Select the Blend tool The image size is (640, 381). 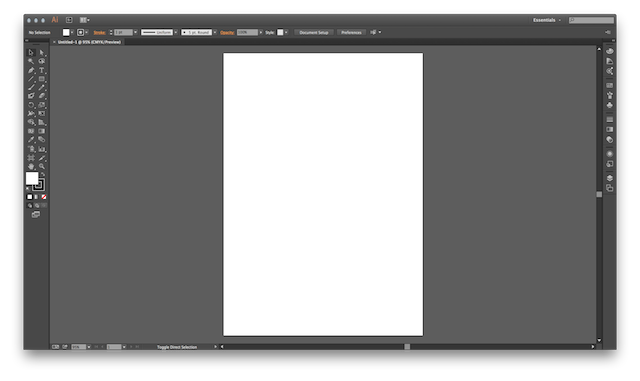[x=42, y=140]
